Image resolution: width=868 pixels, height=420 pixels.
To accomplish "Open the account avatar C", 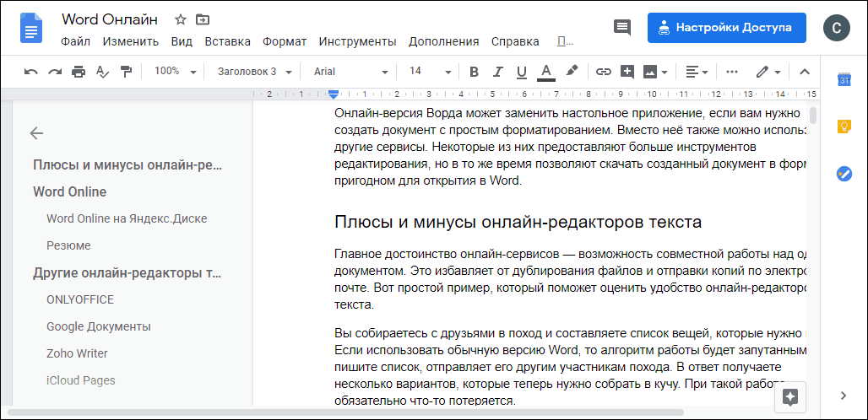I will click(x=837, y=27).
